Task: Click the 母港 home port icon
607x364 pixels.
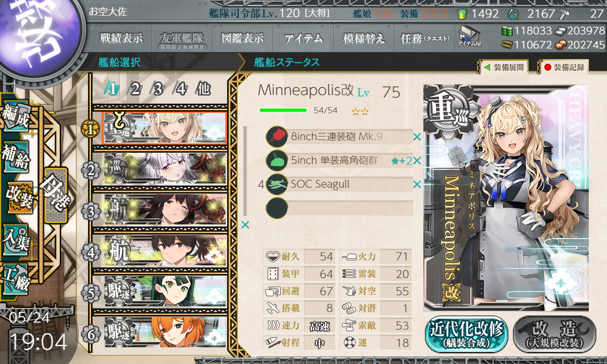Action: (55, 196)
